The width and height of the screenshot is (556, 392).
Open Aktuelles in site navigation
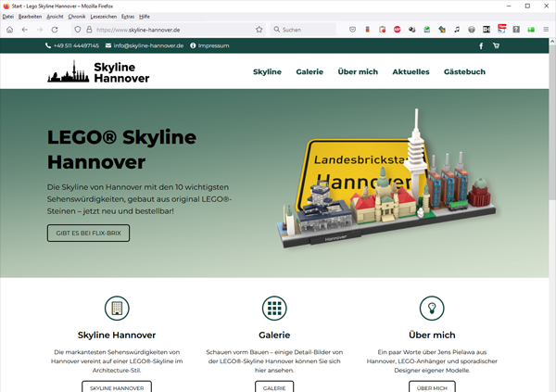(411, 72)
